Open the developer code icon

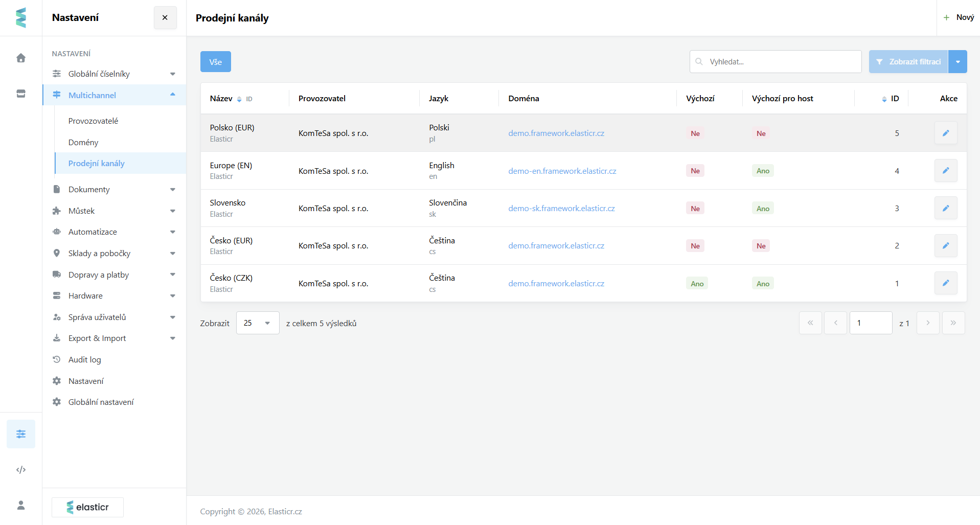click(21, 470)
